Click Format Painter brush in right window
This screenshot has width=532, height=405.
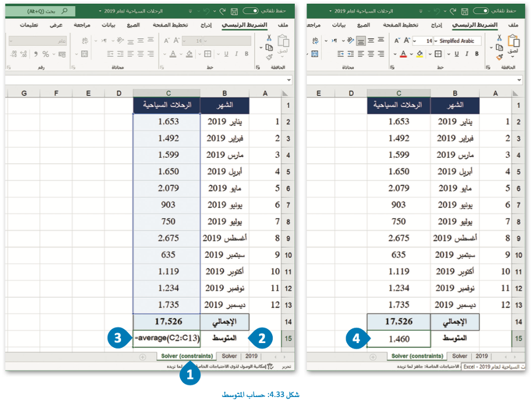[x=499, y=57]
